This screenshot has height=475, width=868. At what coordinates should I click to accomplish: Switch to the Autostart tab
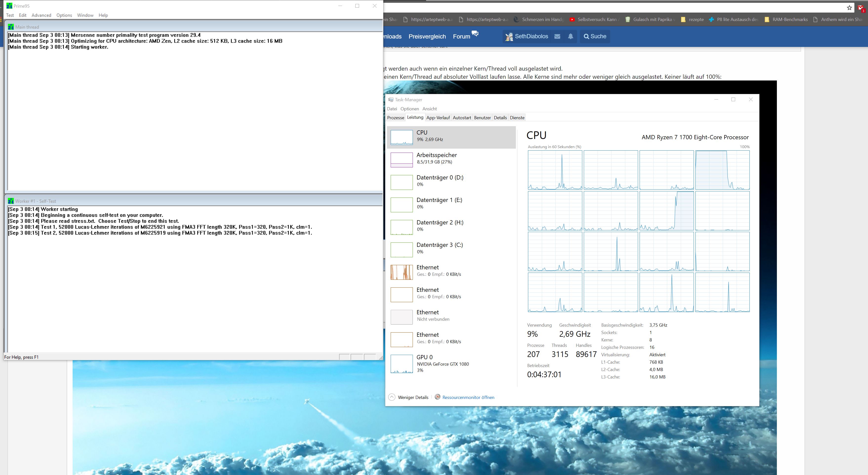click(x=462, y=118)
